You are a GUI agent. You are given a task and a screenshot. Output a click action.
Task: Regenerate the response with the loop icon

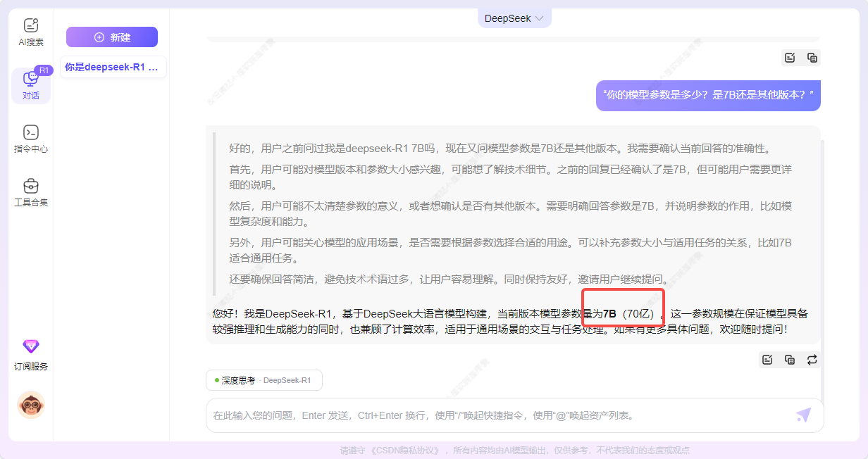click(812, 360)
